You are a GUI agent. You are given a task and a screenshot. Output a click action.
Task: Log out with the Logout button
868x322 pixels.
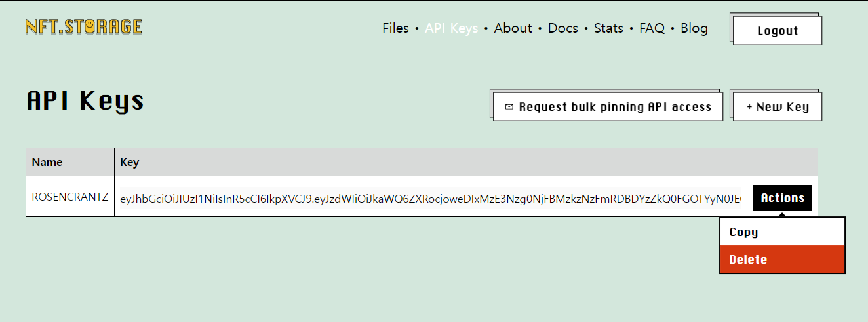[778, 31]
